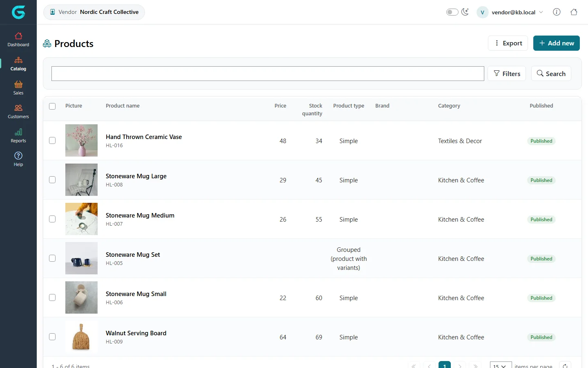Open the Reports section

click(18, 136)
